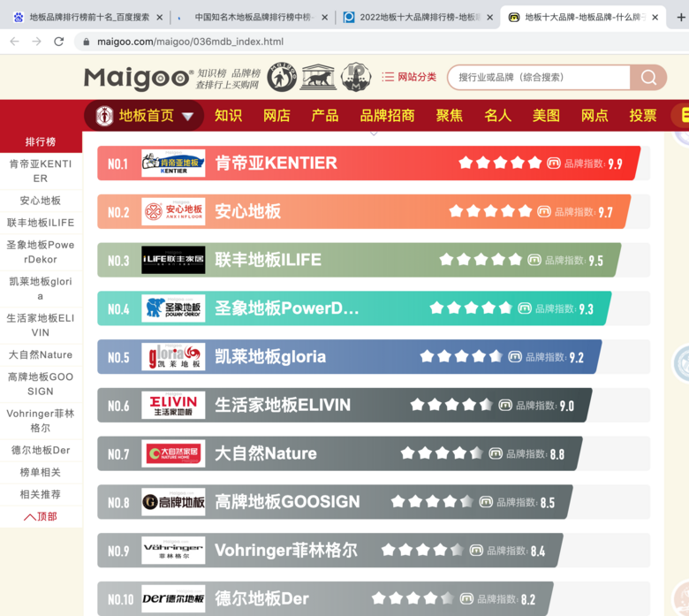The height and width of the screenshot is (616, 689).
Task: Jump to top via 顶部 link
Action: point(41,516)
